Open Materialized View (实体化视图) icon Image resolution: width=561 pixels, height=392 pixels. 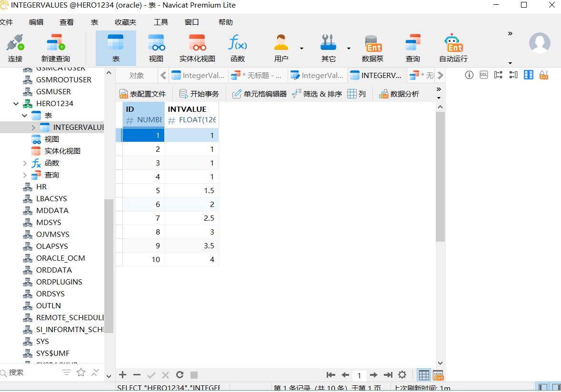tap(197, 48)
